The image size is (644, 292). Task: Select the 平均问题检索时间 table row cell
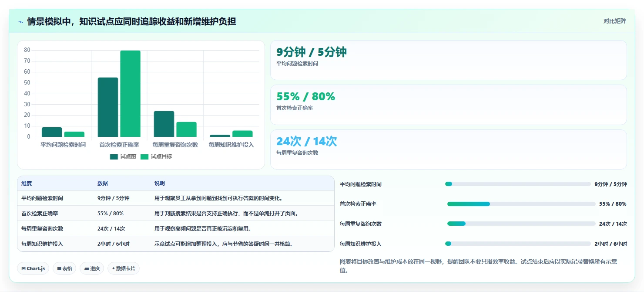tap(42, 198)
